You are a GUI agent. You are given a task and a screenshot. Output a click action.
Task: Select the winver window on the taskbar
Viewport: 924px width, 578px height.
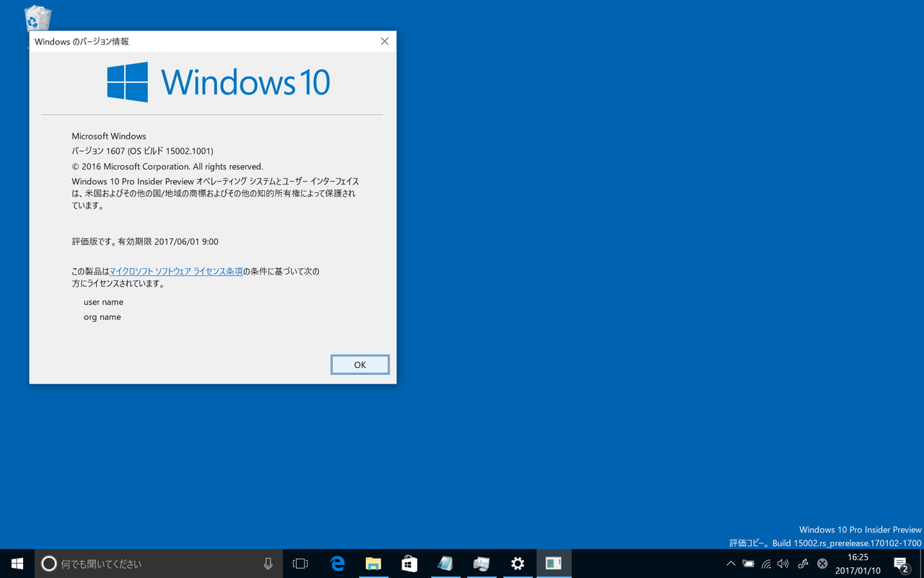[554, 564]
